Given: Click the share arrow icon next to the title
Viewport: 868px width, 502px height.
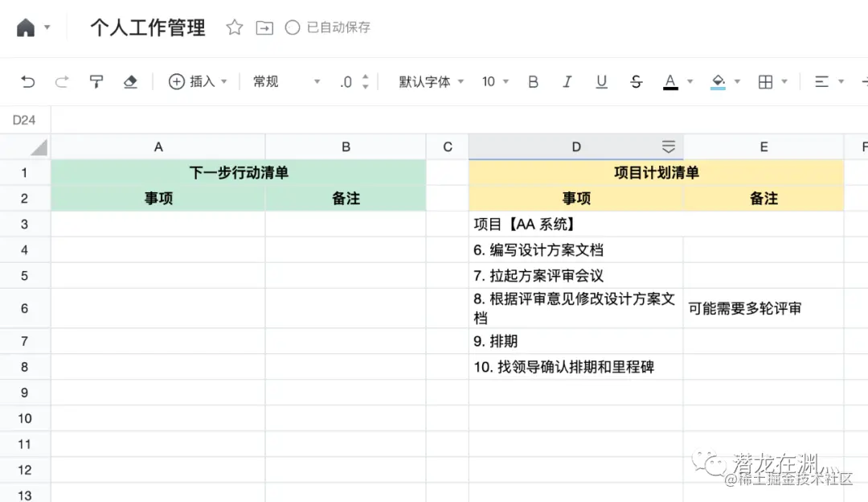Looking at the screenshot, I should (x=264, y=27).
